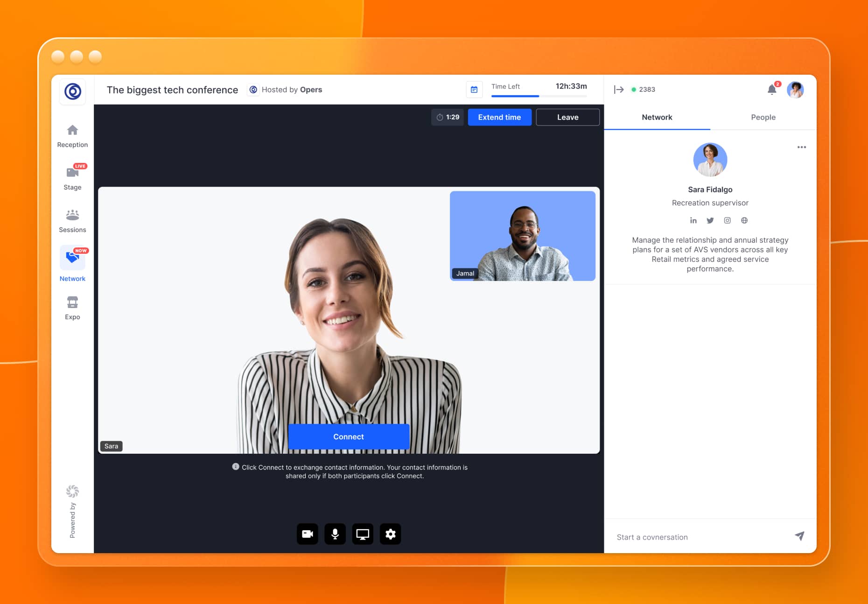Open the Expo booth icon
The width and height of the screenshot is (868, 604).
pyautogui.click(x=72, y=302)
